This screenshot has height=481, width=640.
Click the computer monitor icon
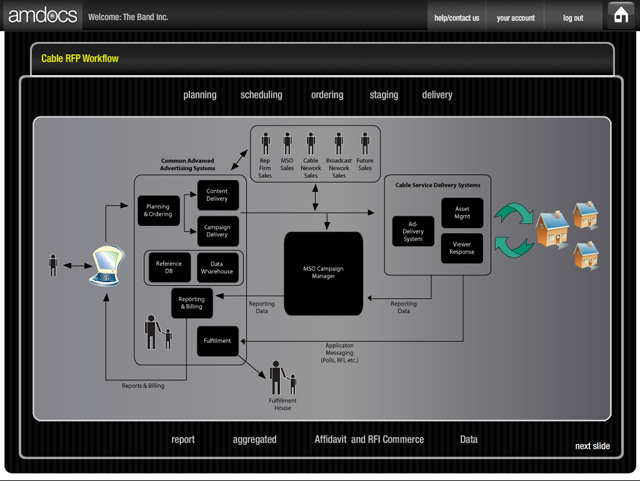tap(107, 265)
